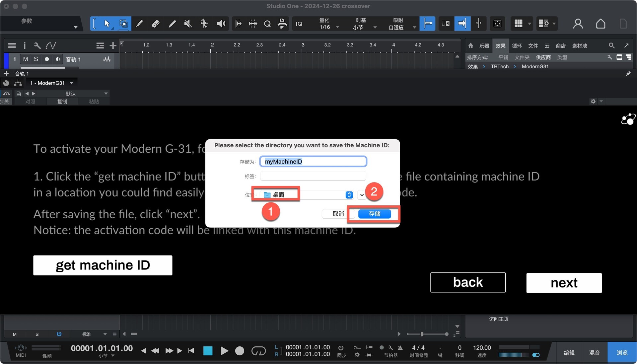The height and width of the screenshot is (364, 637).
Task: Click the timeline zoom slider
Action: pos(428,334)
